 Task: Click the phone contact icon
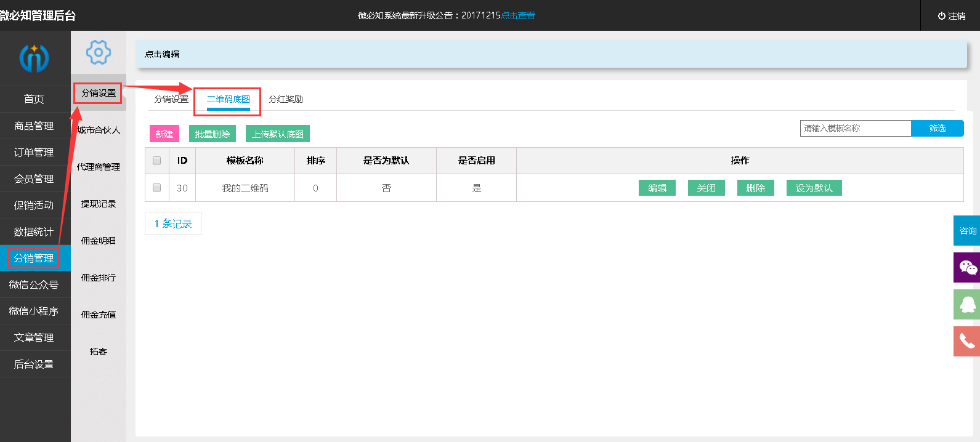[x=967, y=341]
